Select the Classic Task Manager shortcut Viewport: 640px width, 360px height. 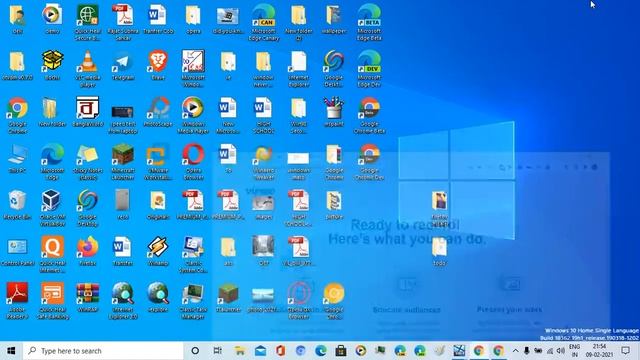click(x=193, y=300)
